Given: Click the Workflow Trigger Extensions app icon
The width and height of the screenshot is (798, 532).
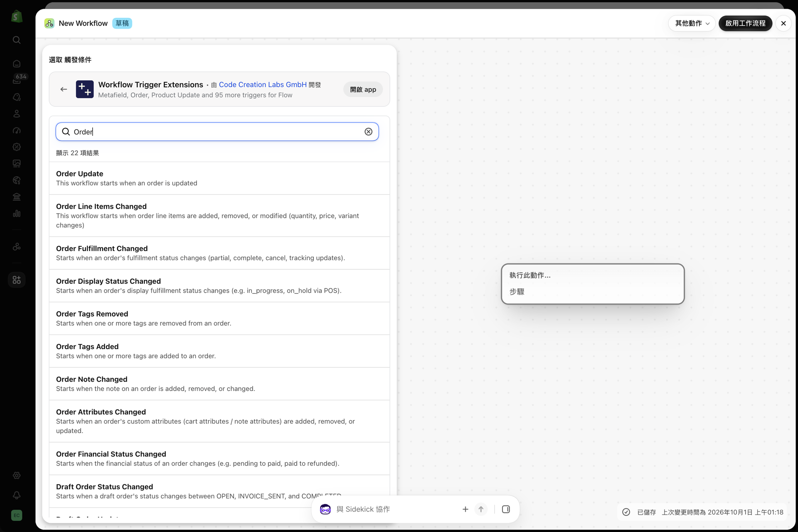Looking at the screenshot, I should (x=85, y=89).
